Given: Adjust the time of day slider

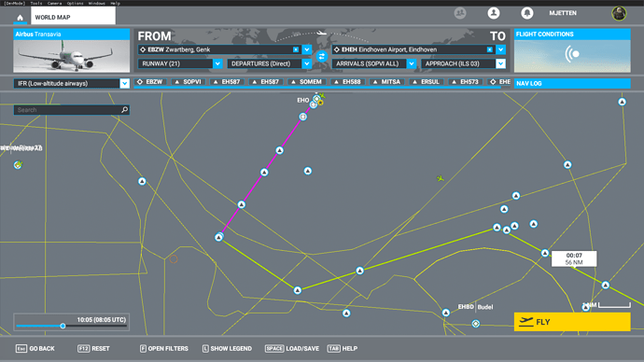Looking at the screenshot, I should (x=63, y=326).
